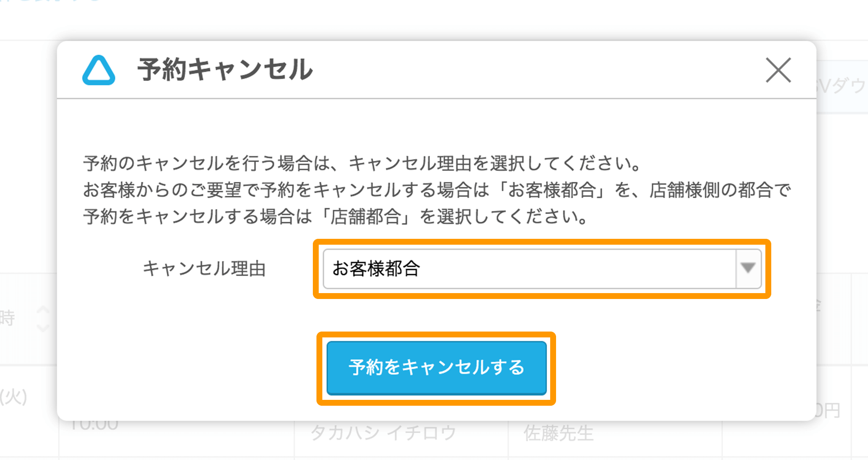Click the キャンセル理由 field label
This screenshot has width=868, height=460.
(x=204, y=269)
